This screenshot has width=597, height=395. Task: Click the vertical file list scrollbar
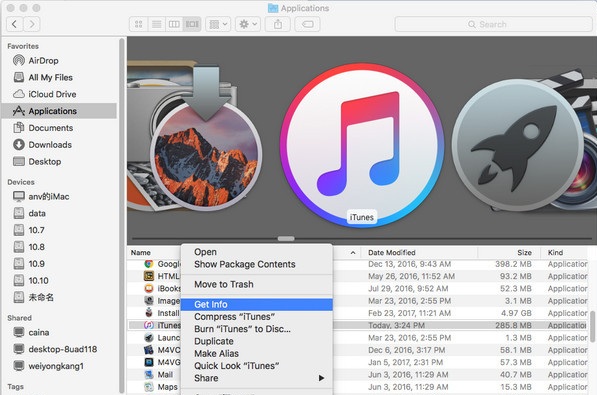592,327
